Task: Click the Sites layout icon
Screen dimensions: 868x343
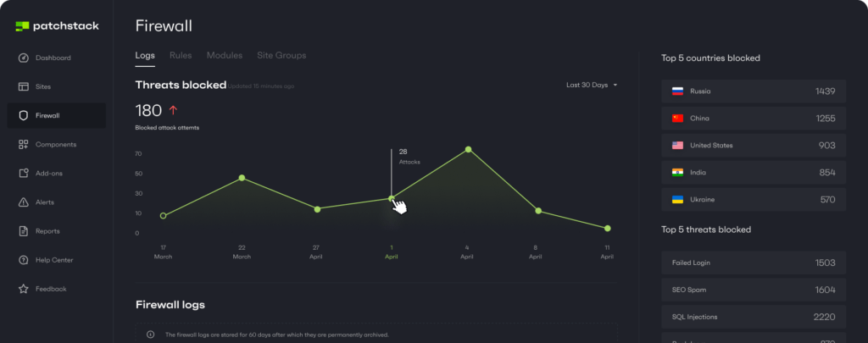Action: tap(24, 86)
